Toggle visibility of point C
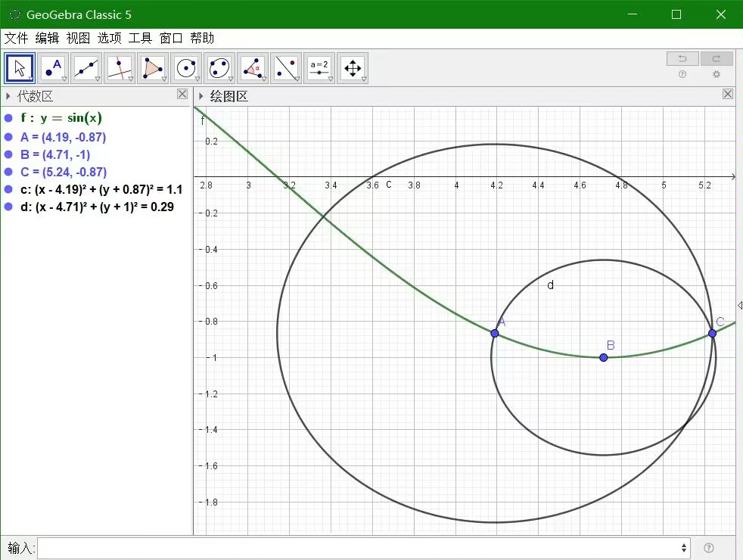743x560 pixels. [8, 172]
